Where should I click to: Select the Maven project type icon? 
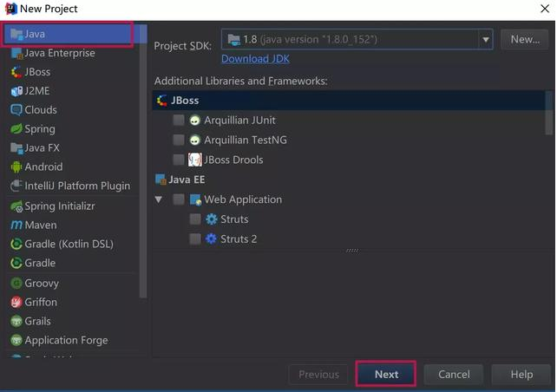click(x=16, y=225)
